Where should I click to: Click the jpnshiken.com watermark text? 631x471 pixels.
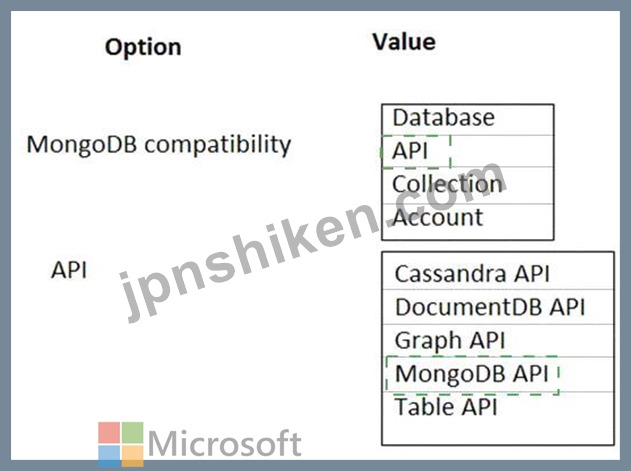pos(312,242)
